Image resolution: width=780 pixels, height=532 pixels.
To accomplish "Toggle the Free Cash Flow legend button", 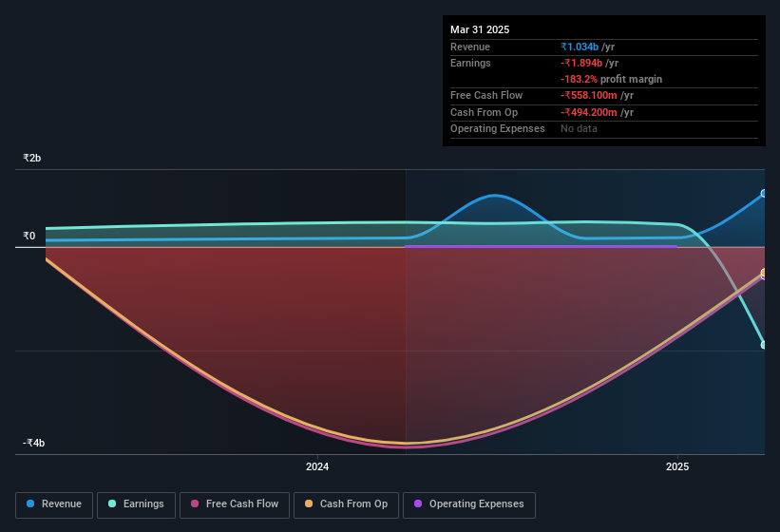I will click(235, 504).
